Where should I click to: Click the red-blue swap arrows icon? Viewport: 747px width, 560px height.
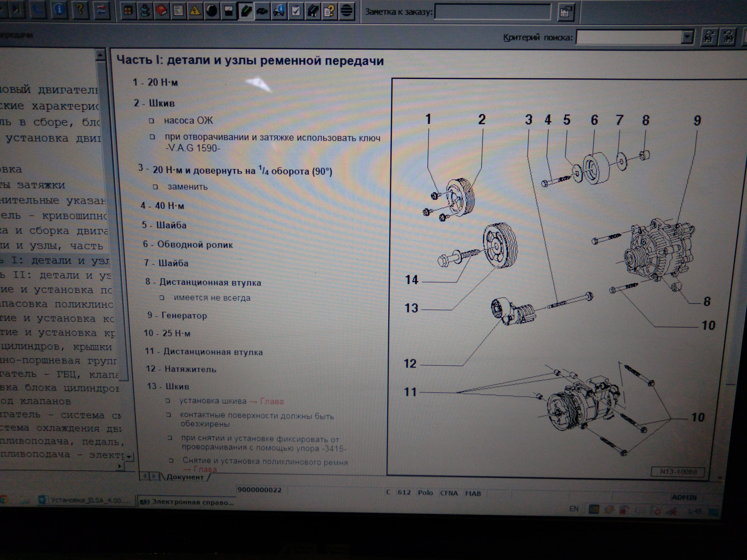(x=101, y=9)
